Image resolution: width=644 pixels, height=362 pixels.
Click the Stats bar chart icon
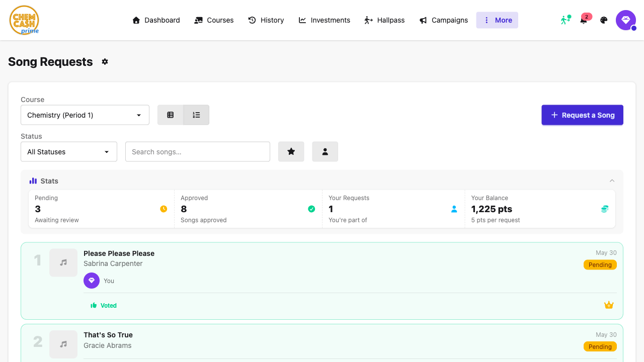tap(33, 181)
